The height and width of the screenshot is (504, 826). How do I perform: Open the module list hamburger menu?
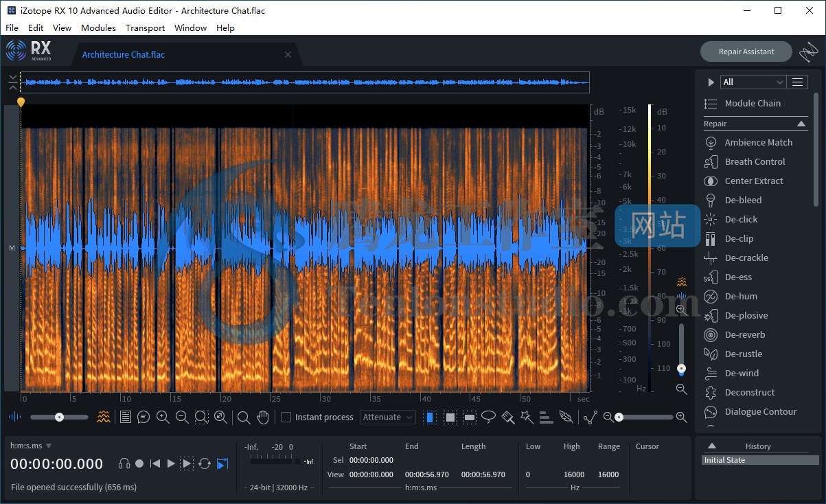tap(797, 82)
